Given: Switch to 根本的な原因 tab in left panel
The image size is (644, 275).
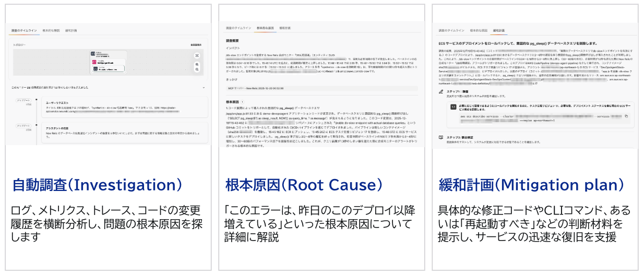Looking at the screenshot, I should tap(50, 31).
